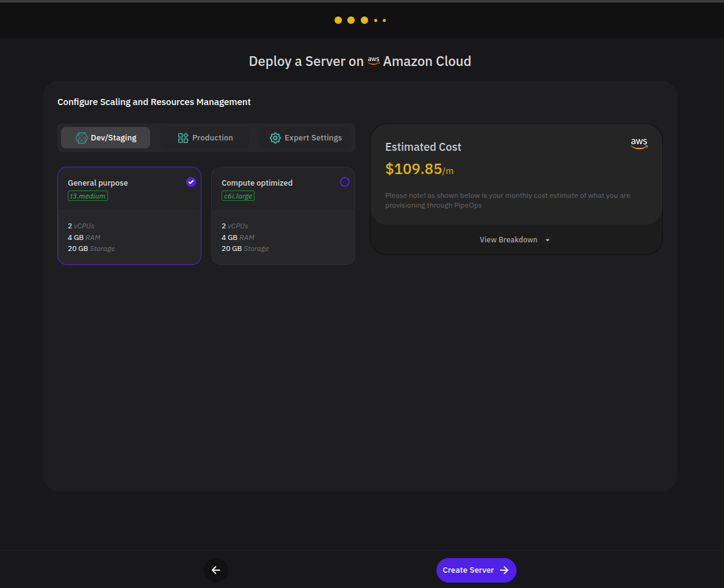Click the Compute optimized card title
The width and height of the screenshot is (724, 588).
[257, 183]
